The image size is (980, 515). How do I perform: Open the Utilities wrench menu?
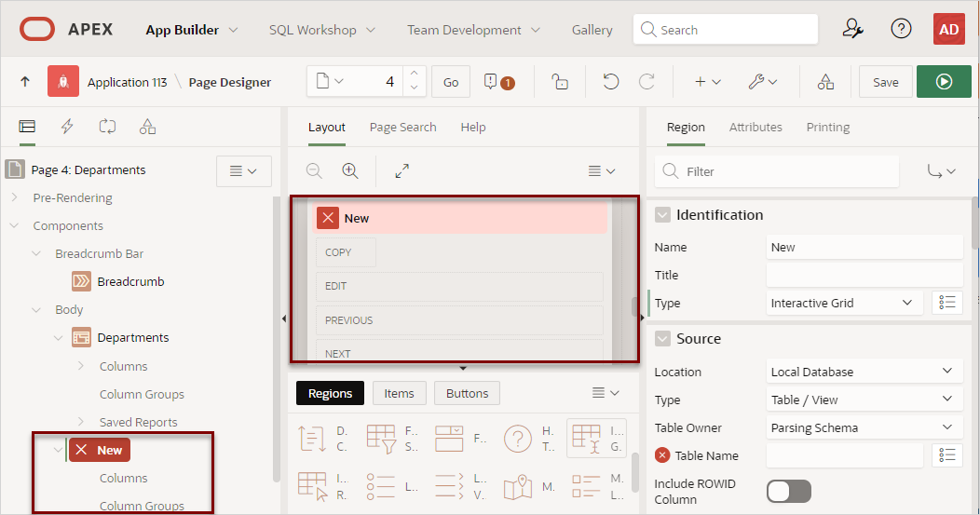click(763, 82)
